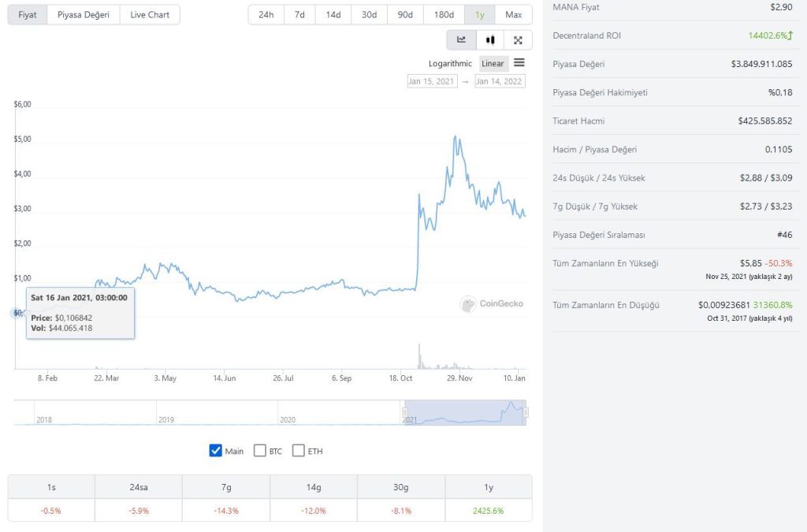
Task: Select the line chart view icon
Action: point(461,40)
